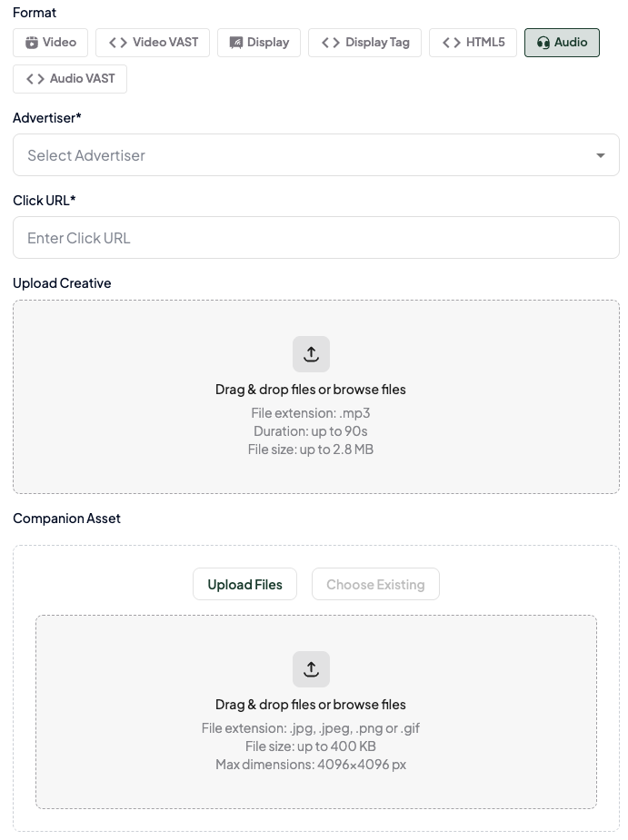The width and height of the screenshot is (628, 840).
Task: Click the upload arrow icon under Upload Creative
Action: (x=311, y=354)
